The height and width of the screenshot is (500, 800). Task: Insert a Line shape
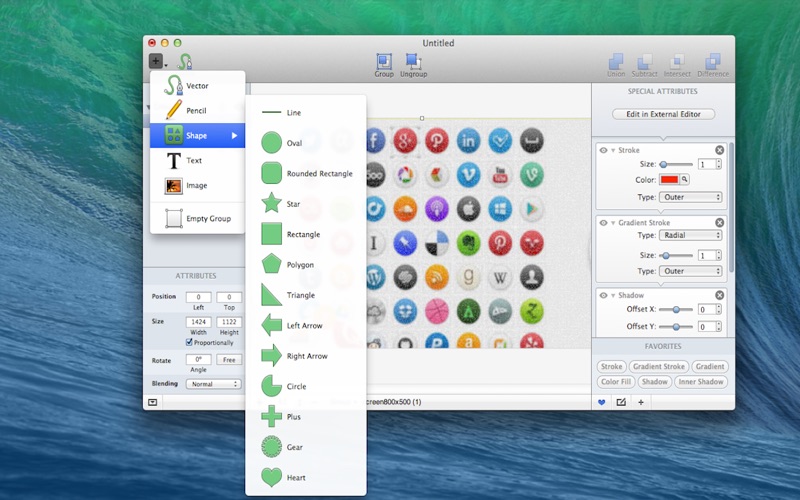click(306, 112)
